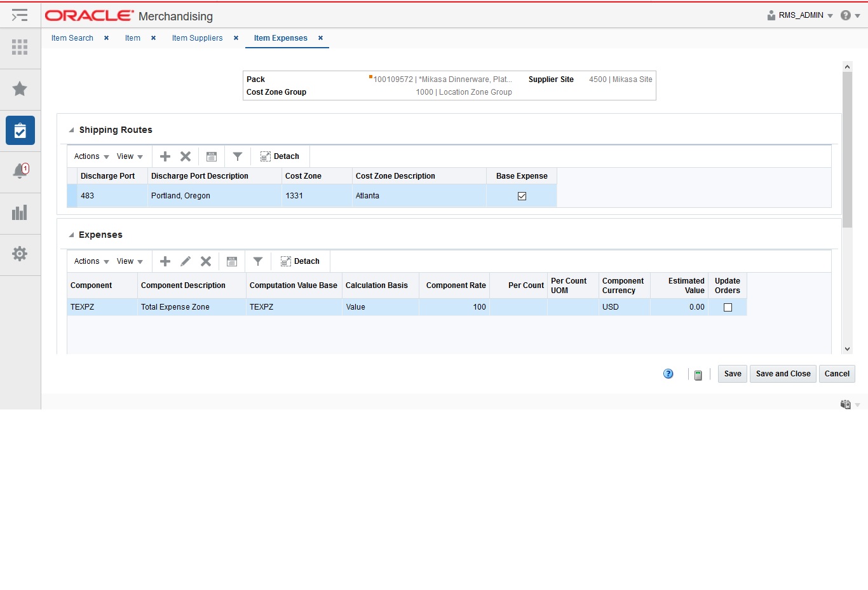The height and width of the screenshot is (590, 868).
Task: Sort by Cost Zone column header
Action: pos(317,176)
